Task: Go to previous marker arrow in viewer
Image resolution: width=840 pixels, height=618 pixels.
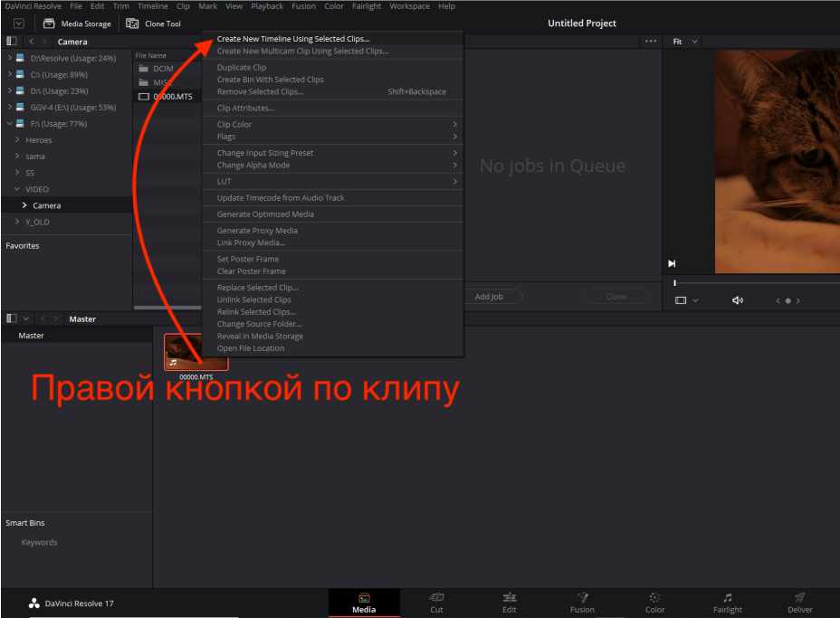Action: point(778,301)
